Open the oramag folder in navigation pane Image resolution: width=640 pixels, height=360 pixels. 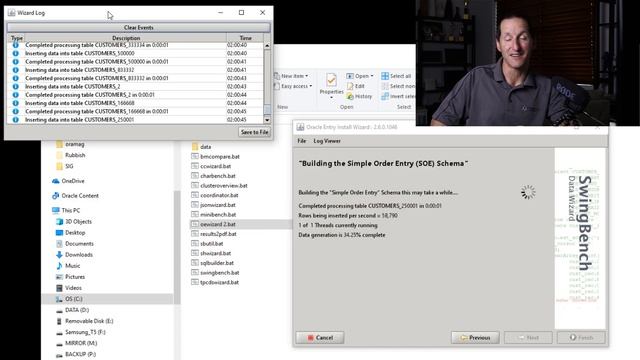[x=70, y=144]
